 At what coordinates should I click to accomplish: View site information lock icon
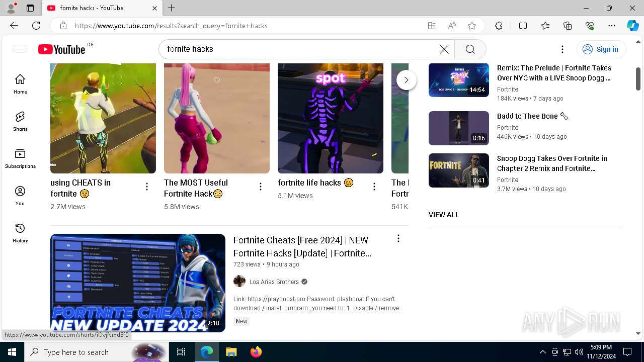click(x=63, y=26)
